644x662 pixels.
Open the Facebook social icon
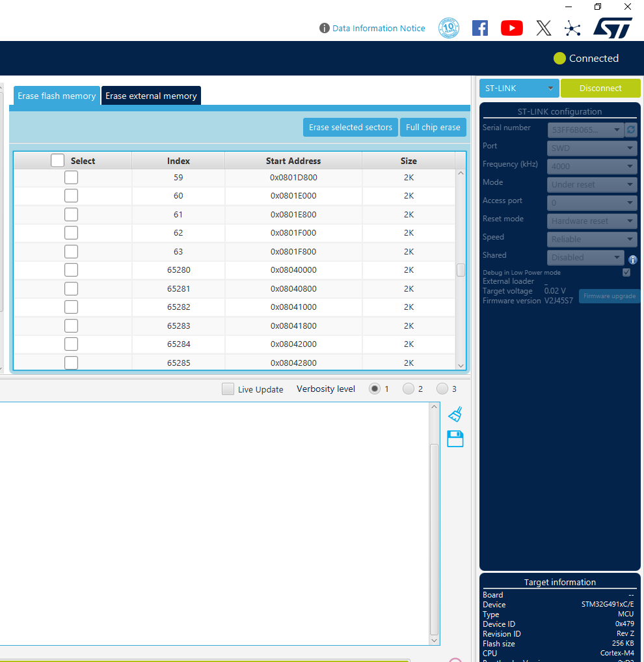pyautogui.click(x=479, y=28)
